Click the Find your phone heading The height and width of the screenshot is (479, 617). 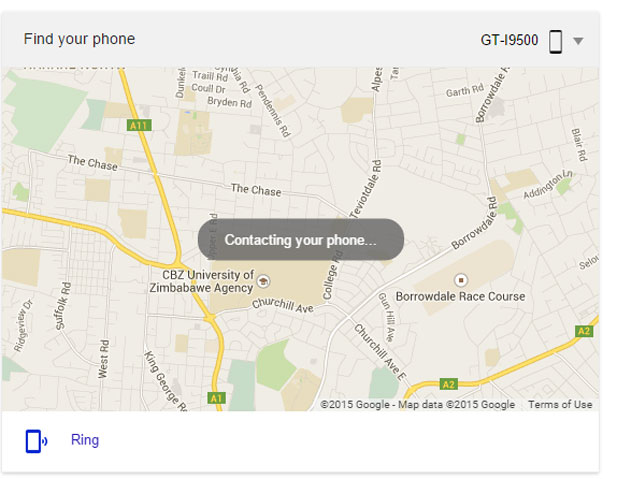[x=79, y=39]
